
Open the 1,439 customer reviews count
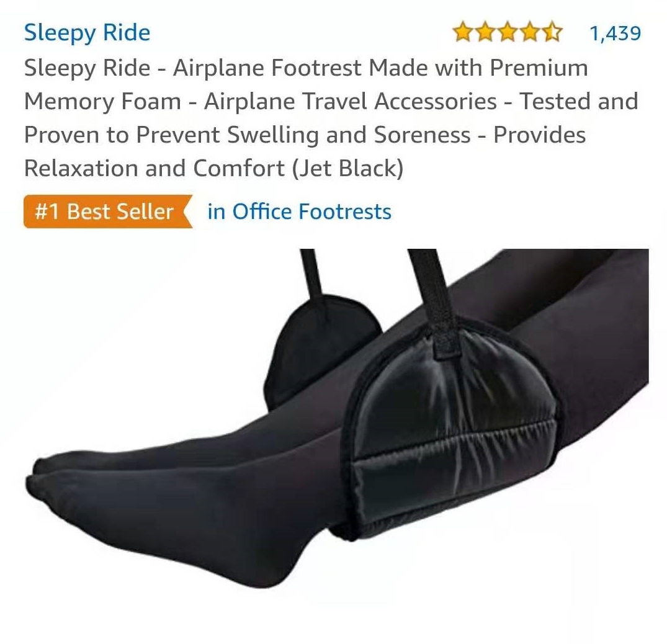(615, 33)
